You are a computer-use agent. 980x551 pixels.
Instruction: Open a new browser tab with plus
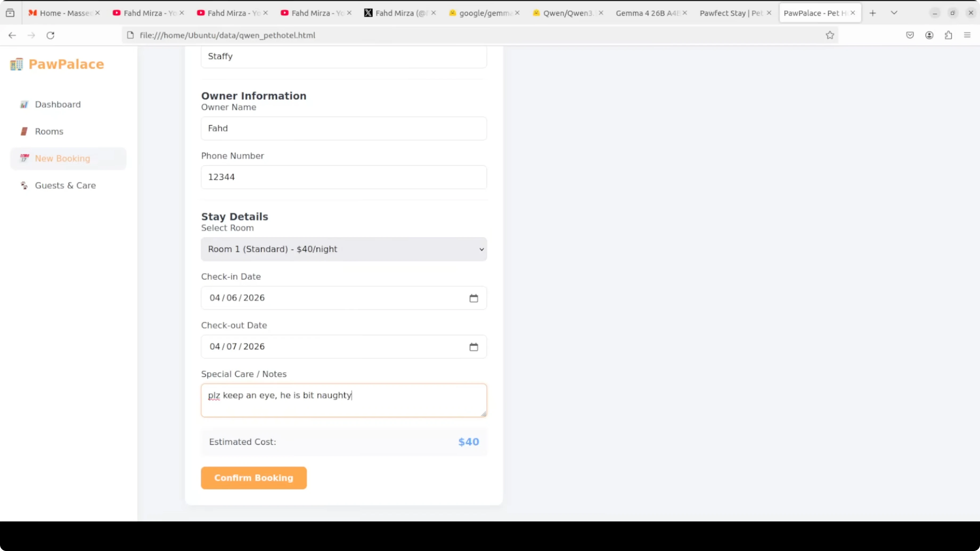click(x=873, y=13)
